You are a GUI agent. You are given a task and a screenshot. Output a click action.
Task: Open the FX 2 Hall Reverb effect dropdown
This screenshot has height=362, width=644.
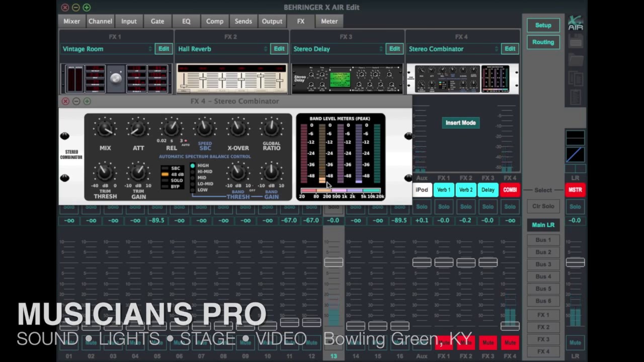pos(223,49)
